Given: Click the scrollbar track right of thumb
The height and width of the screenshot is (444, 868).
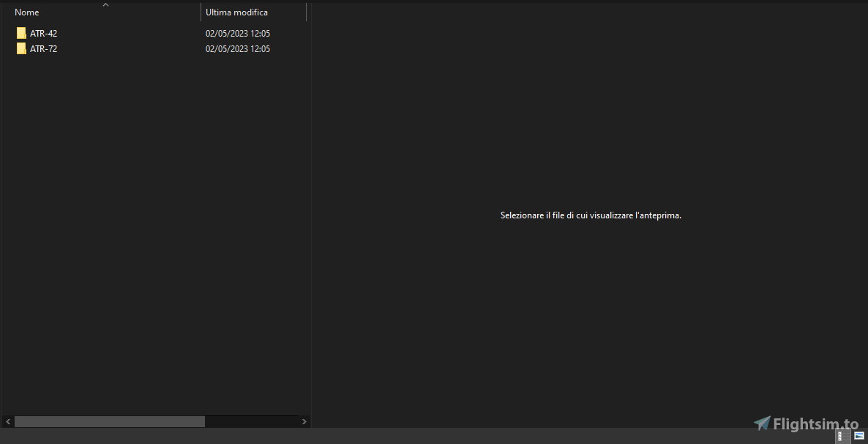Looking at the screenshot, I should pyautogui.click(x=252, y=422).
